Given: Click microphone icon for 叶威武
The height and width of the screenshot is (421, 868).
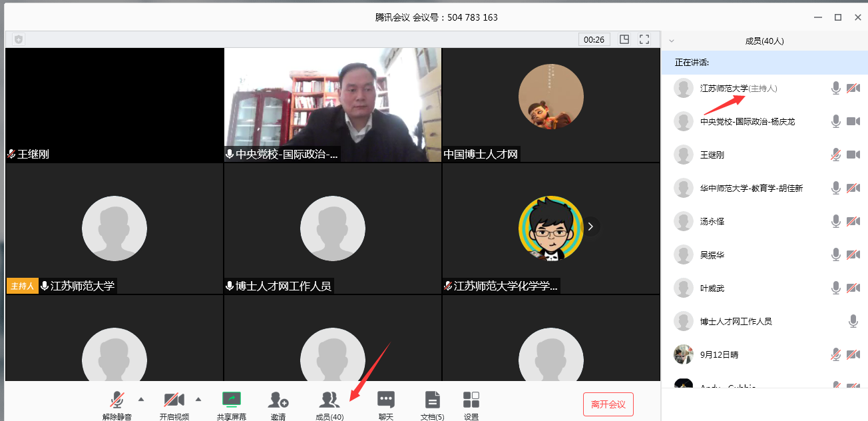Looking at the screenshot, I should [x=835, y=288].
